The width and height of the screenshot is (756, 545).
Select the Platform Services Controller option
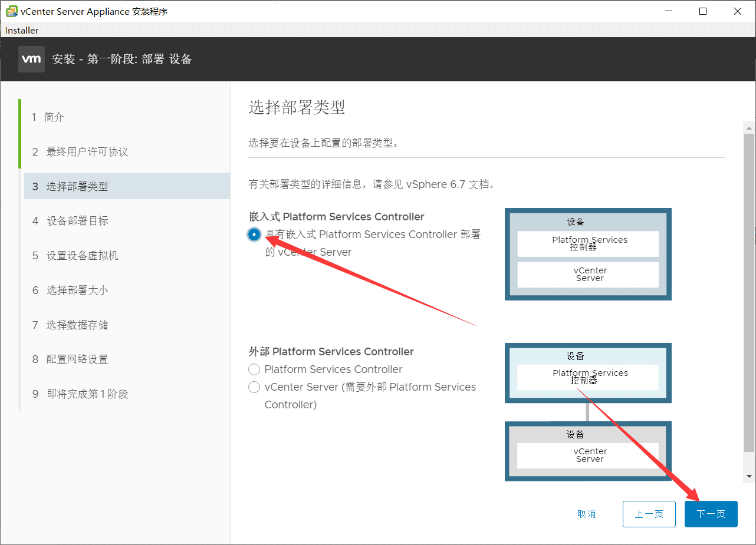(254, 369)
